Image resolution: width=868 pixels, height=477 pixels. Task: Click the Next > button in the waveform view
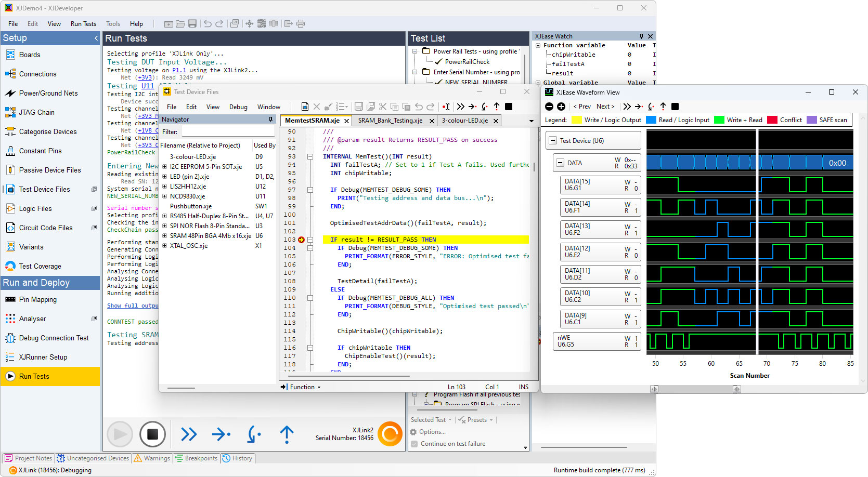pos(605,107)
